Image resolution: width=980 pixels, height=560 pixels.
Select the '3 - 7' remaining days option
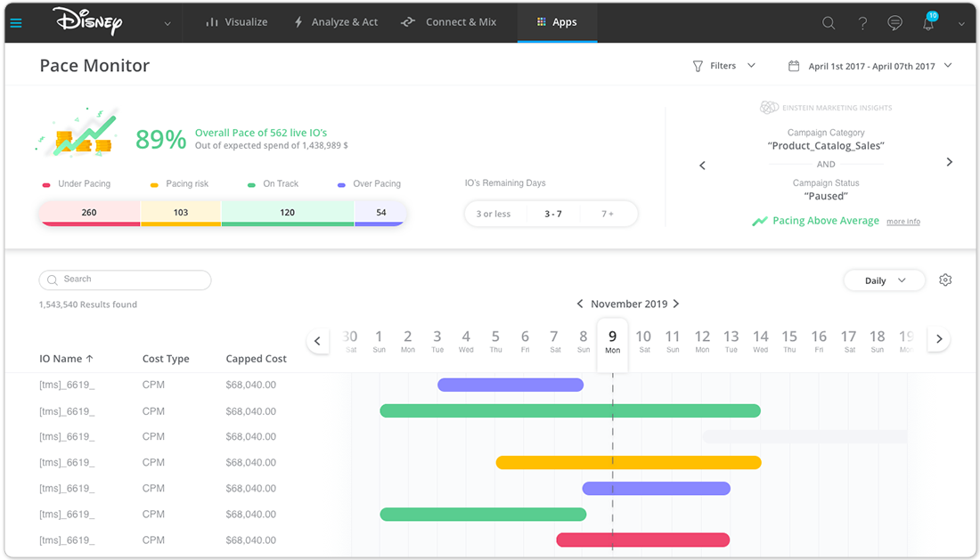(553, 215)
